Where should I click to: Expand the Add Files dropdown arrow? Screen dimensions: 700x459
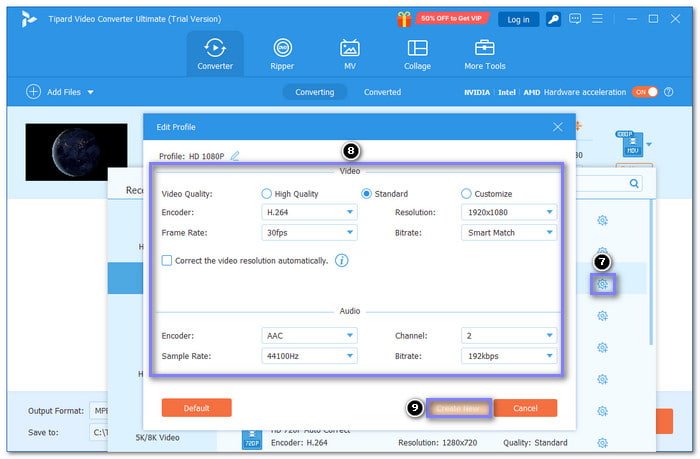pyautogui.click(x=90, y=92)
